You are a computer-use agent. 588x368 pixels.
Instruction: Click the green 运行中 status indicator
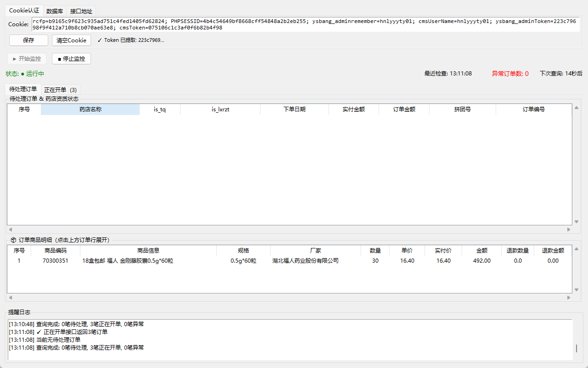click(32, 74)
